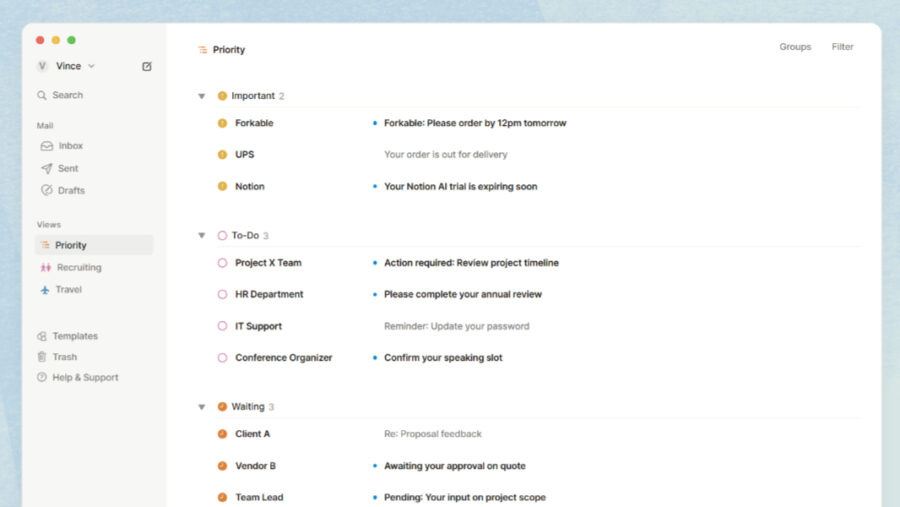Open 'Your order is out for delivery' email
Image resolution: width=900 pixels, height=507 pixels.
pyautogui.click(x=445, y=154)
